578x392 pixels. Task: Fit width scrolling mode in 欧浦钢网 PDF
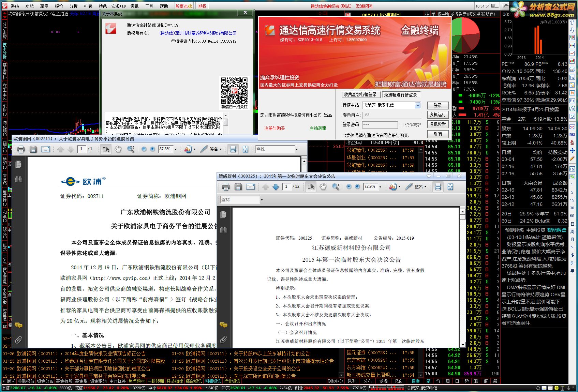pyautogui.click(x=233, y=149)
